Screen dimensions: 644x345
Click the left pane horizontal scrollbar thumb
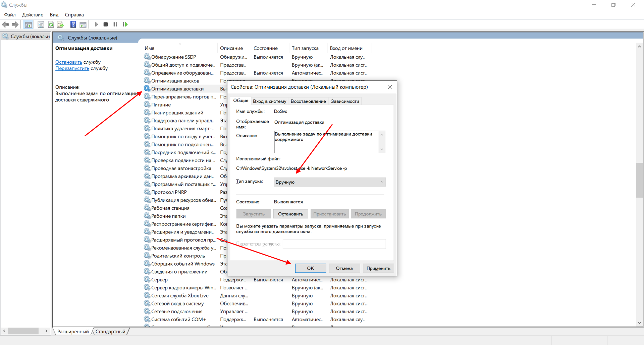(x=23, y=331)
